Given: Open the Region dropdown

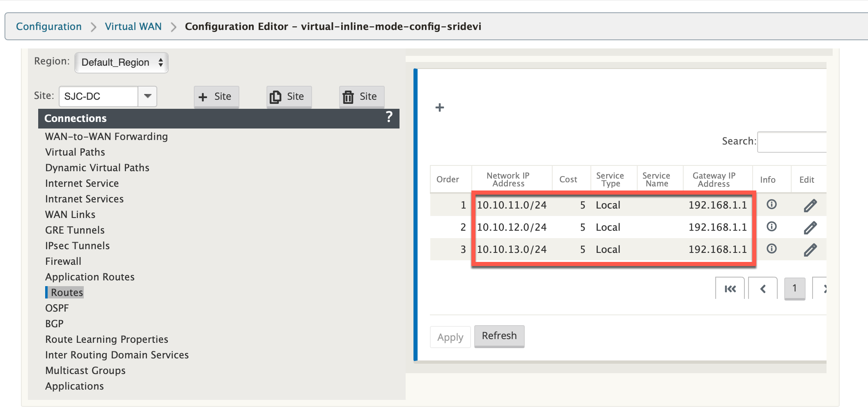Looking at the screenshot, I should coord(122,62).
